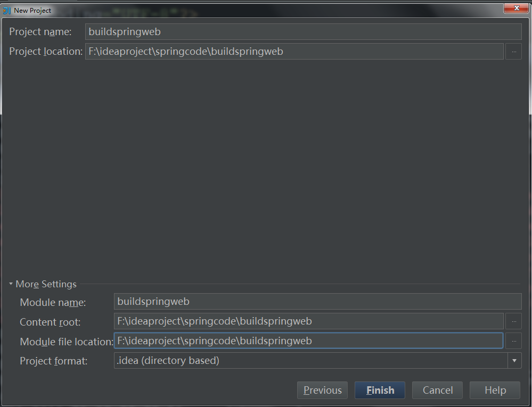
Task: Cancel the new project creation
Action: [x=437, y=390]
